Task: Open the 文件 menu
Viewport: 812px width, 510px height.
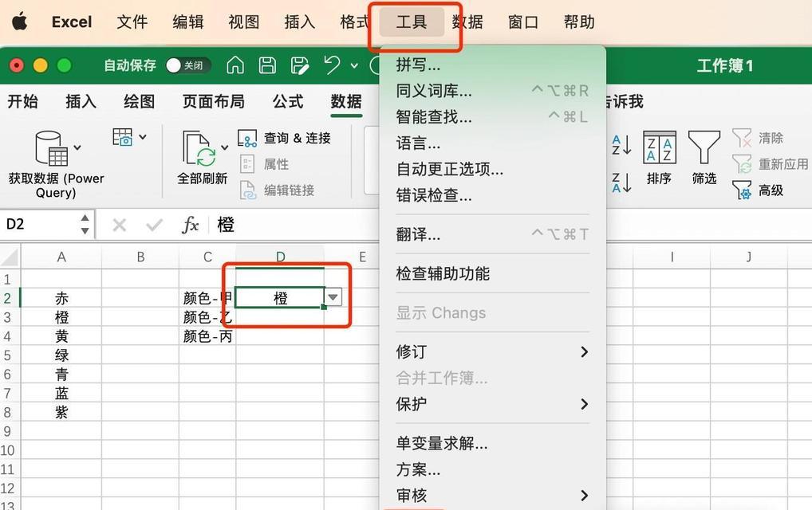Action: click(132, 22)
